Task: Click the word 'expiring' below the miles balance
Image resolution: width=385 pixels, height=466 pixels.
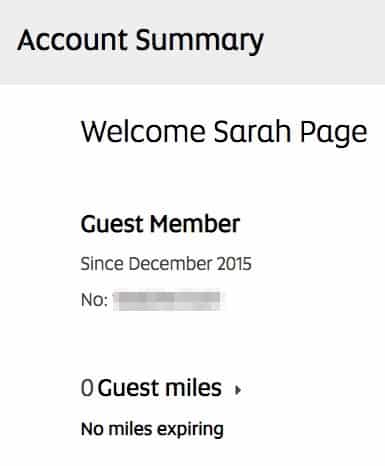Action: click(x=190, y=430)
